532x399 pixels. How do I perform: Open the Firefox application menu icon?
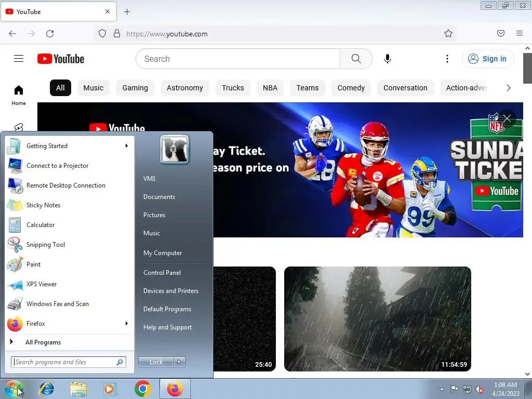[519, 33]
